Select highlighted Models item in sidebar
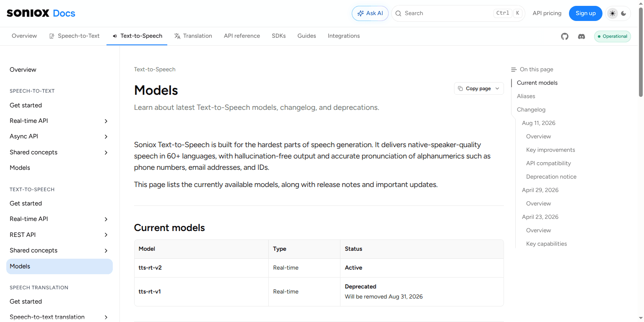The height and width of the screenshot is (322, 644). point(60,266)
